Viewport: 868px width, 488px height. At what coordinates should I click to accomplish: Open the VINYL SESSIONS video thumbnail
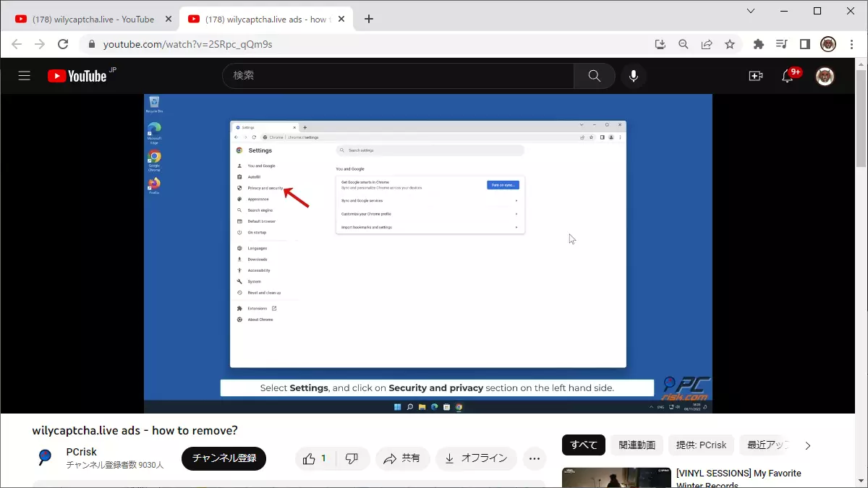click(x=616, y=478)
